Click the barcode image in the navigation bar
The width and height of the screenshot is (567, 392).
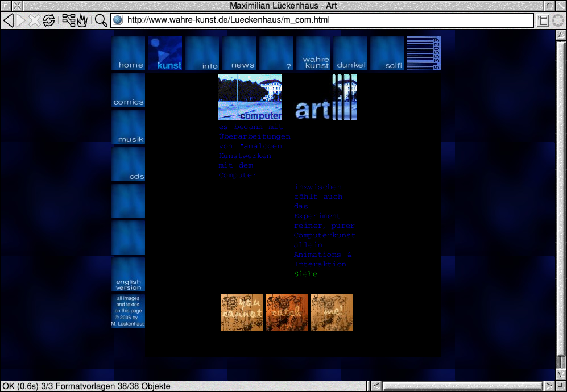point(424,53)
